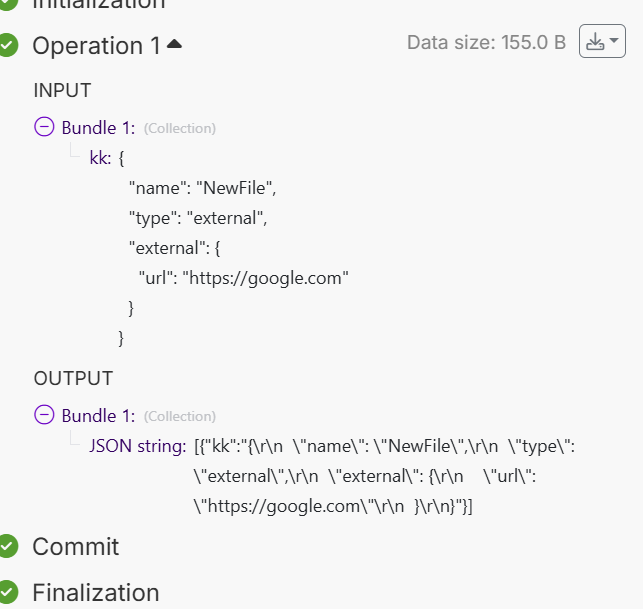Collapse the OUTPUT Bundle 1 minus icon
The height and width of the screenshot is (609, 643).
pos(44,415)
